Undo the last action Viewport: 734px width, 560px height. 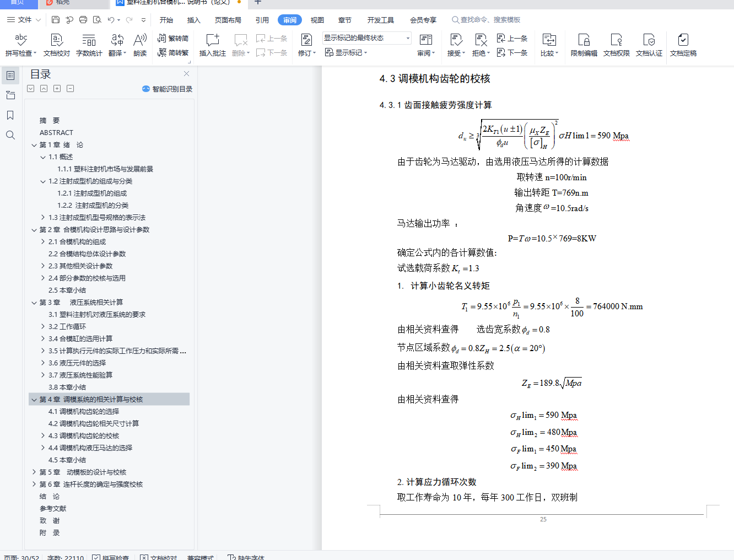coord(111,20)
